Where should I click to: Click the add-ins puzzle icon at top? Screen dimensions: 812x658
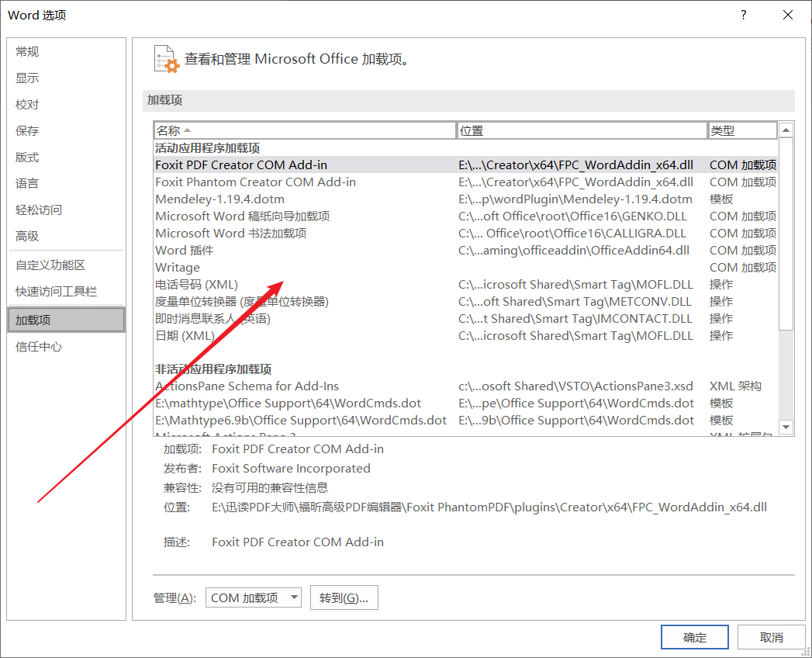pos(165,57)
